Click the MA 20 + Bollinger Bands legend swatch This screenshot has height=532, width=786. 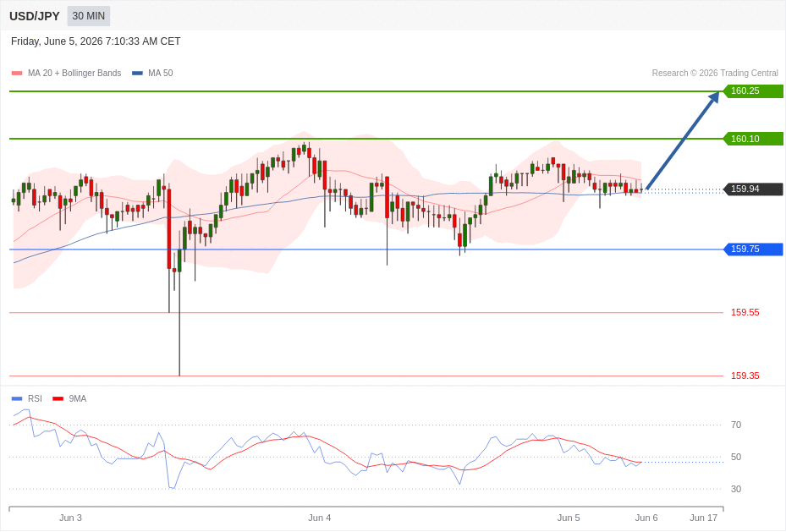[17, 73]
